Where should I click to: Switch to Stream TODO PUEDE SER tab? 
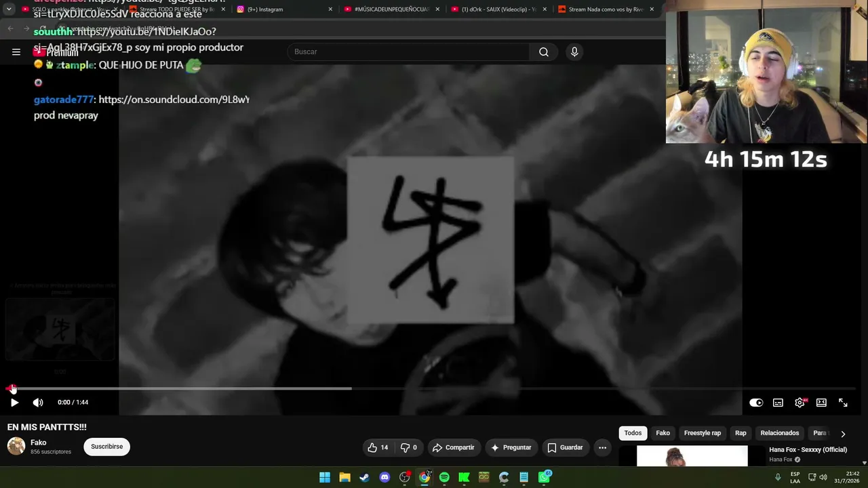pyautogui.click(x=178, y=9)
